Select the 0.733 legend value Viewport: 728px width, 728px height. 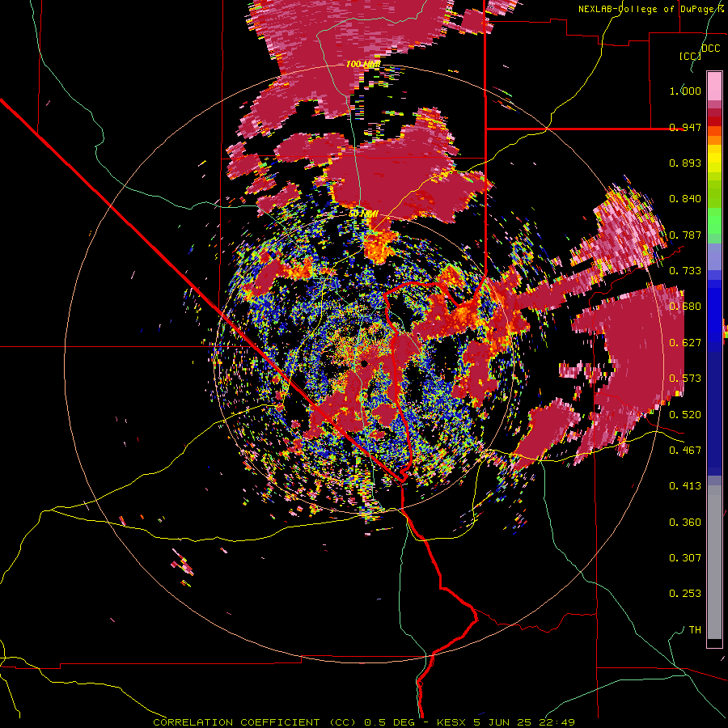tap(685, 271)
